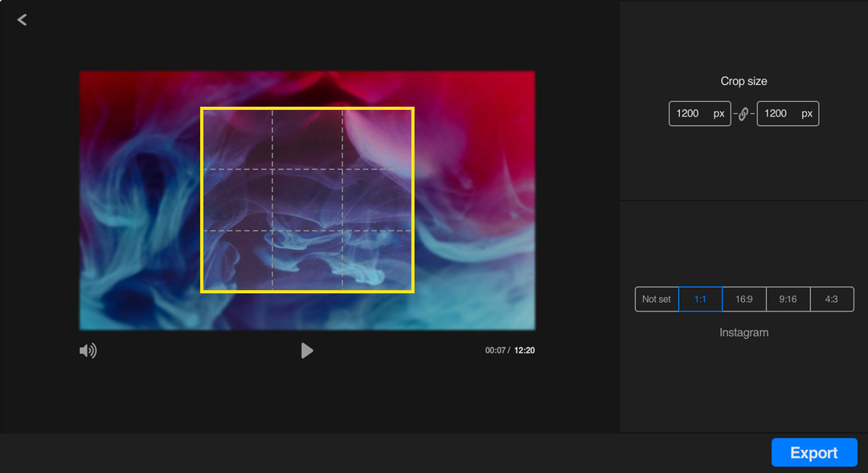The image size is (868, 473).
Task: Keep the 1:1 square ratio selected
Action: tap(700, 299)
